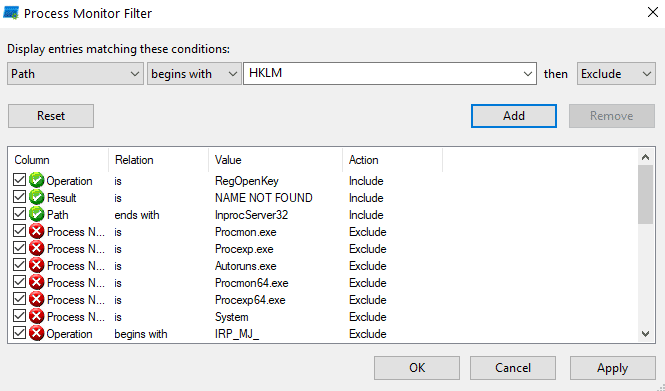
Task: Click red exclude icon on Procmon.exe row
Action: point(37,231)
